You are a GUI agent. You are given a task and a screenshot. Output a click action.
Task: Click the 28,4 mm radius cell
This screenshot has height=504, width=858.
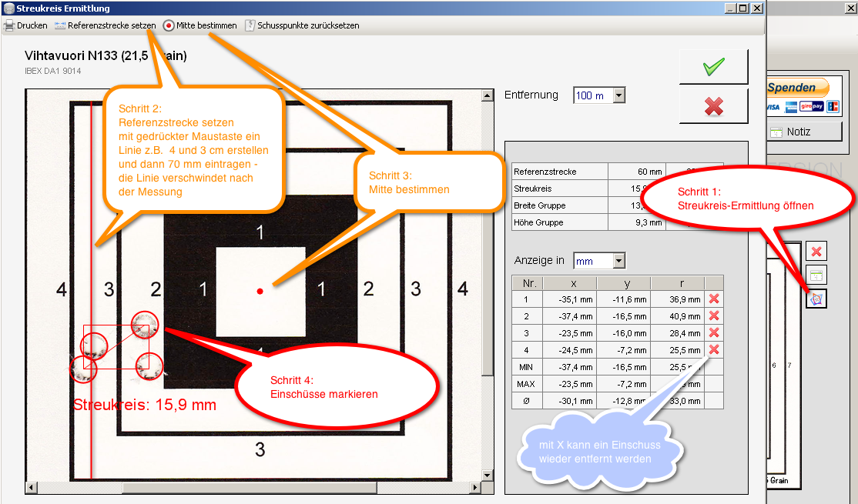click(678, 333)
